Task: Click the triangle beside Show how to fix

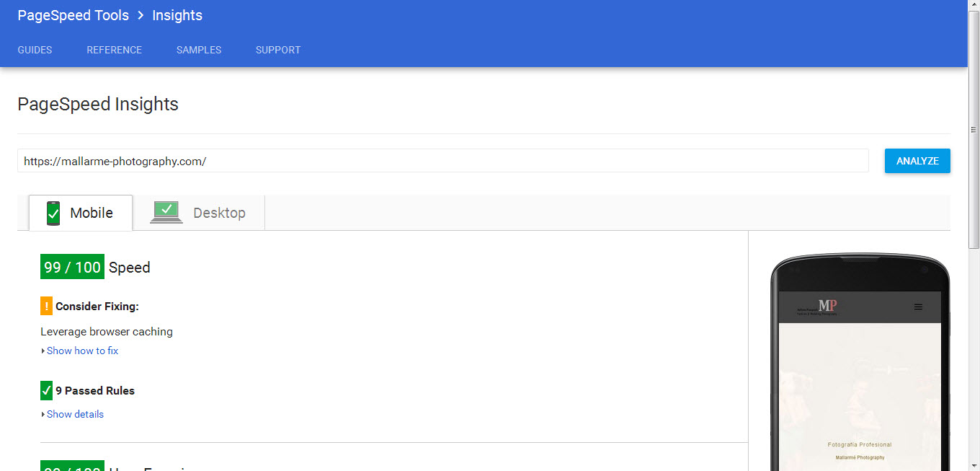Action: click(43, 351)
